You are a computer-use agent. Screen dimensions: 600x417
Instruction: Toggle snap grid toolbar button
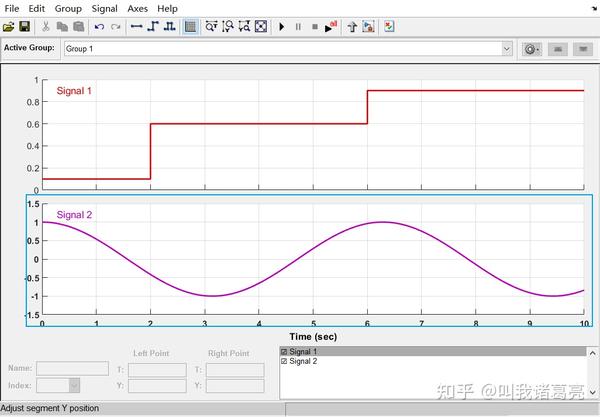pos(190,26)
